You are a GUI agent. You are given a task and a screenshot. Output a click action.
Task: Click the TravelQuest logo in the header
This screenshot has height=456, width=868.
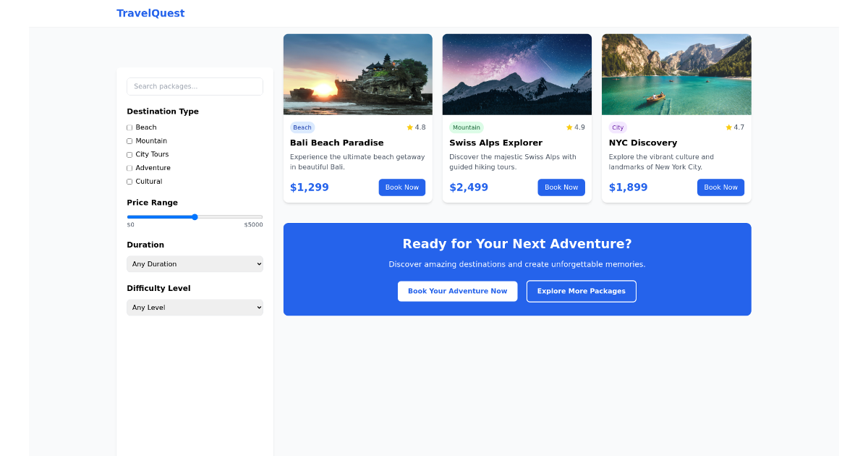(x=150, y=13)
